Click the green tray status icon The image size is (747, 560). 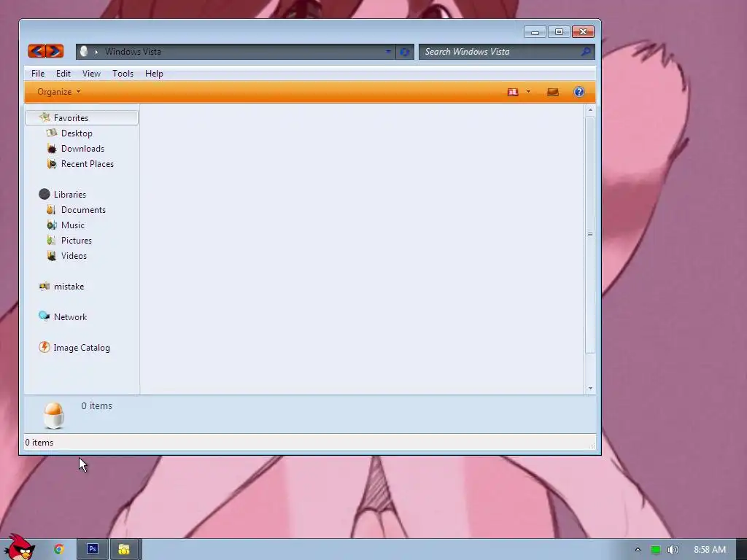656,550
